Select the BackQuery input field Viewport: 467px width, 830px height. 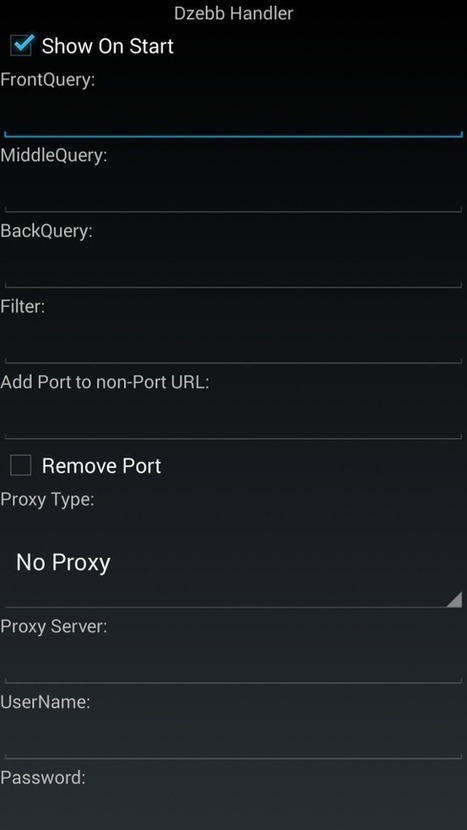234,266
